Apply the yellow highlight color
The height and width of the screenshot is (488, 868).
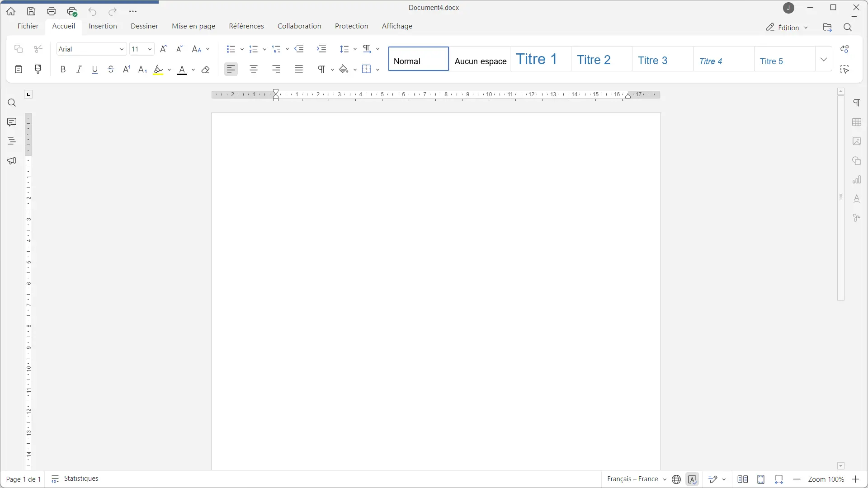point(158,70)
